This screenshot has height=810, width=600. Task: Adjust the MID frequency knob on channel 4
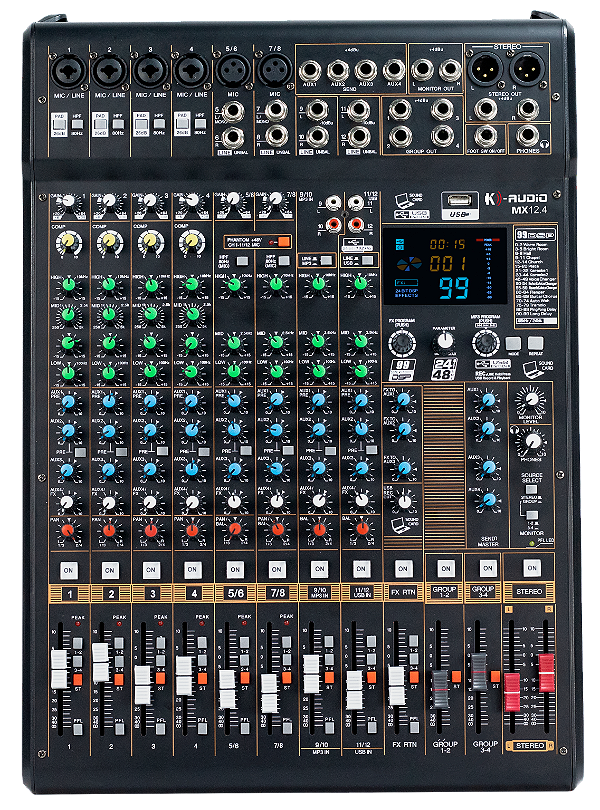tap(192, 314)
